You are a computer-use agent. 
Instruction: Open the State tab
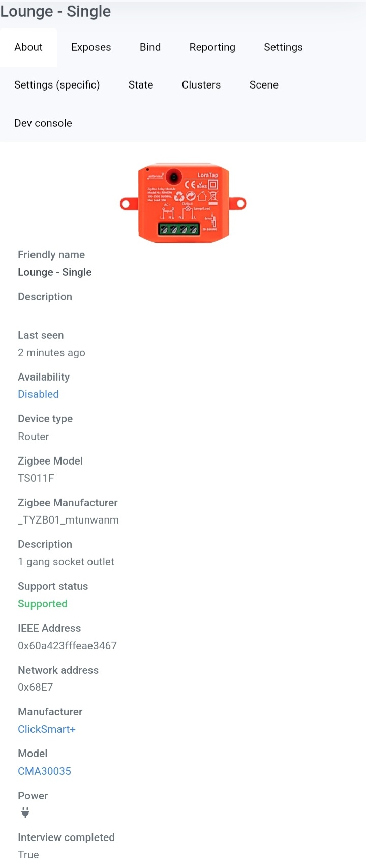[141, 85]
